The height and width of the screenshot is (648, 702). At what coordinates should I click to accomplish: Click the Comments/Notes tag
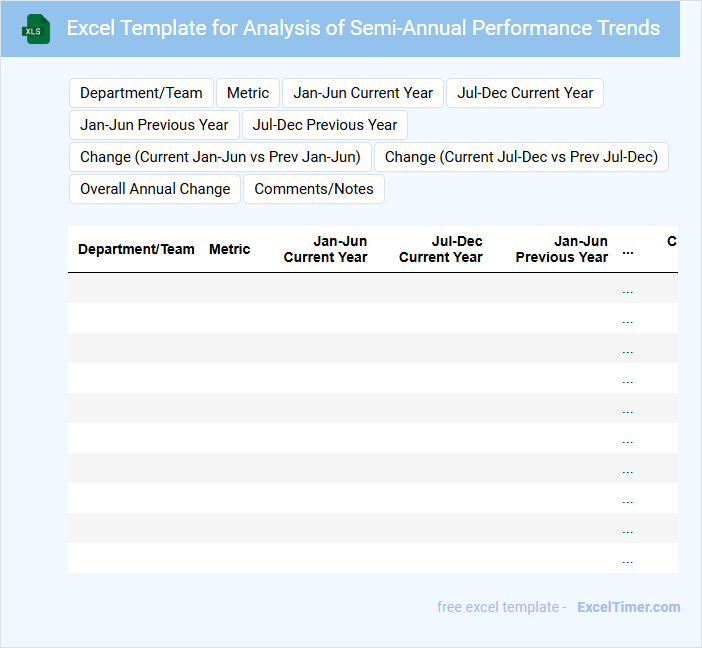point(314,189)
